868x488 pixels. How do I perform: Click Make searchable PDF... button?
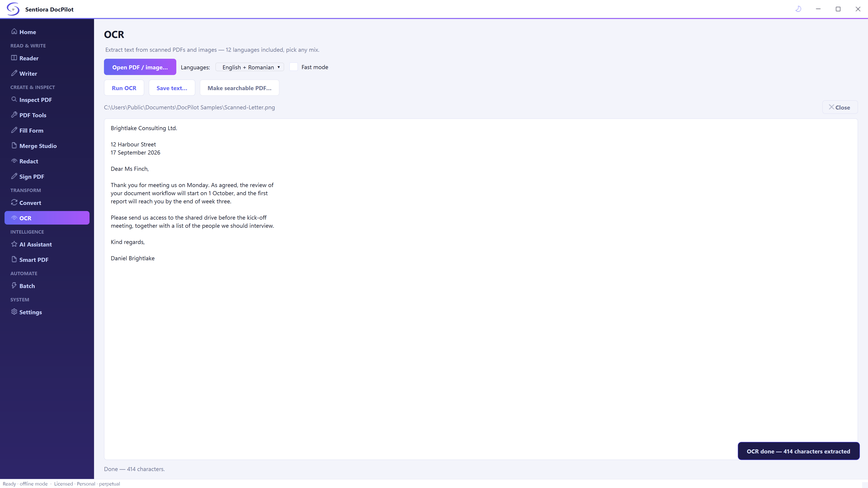[x=239, y=88]
